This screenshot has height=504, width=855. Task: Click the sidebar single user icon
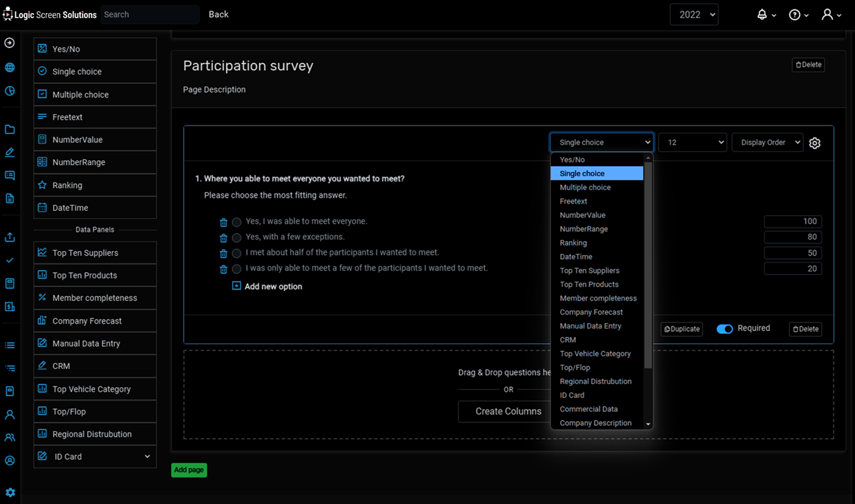[x=9, y=415]
